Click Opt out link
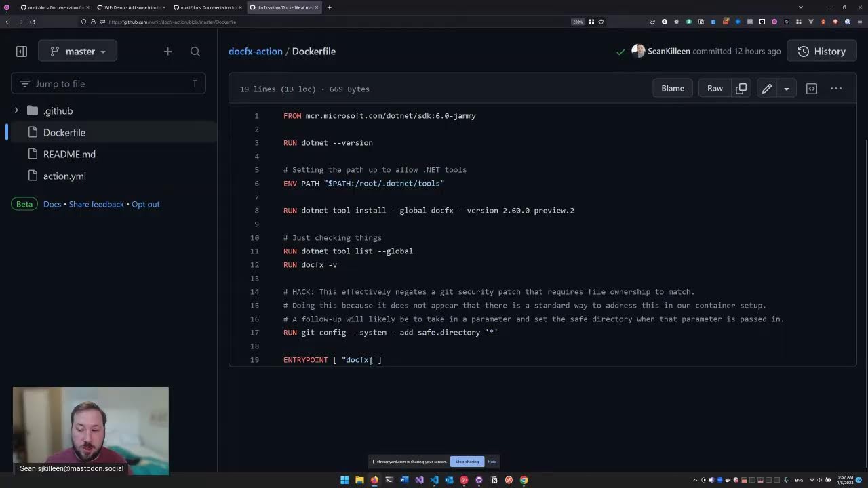The width and height of the screenshot is (868, 488). click(146, 204)
